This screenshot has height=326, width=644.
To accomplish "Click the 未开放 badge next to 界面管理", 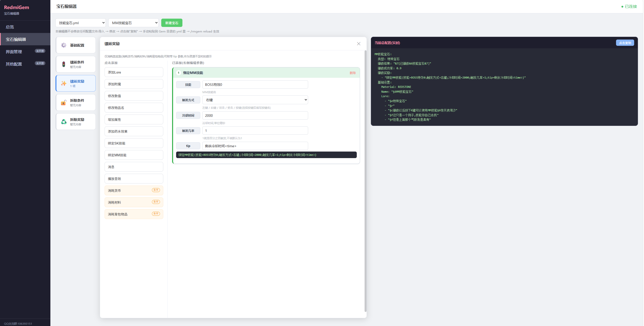I will [40, 51].
